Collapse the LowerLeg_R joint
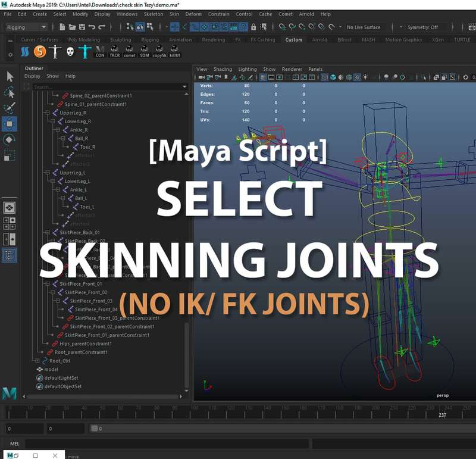The width and height of the screenshot is (476, 459). [52, 121]
